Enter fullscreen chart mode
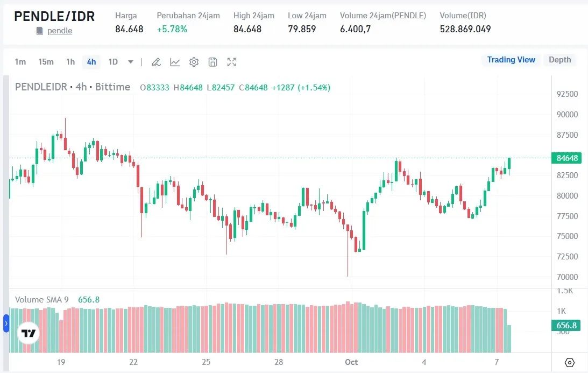 (x=231, y=62)
